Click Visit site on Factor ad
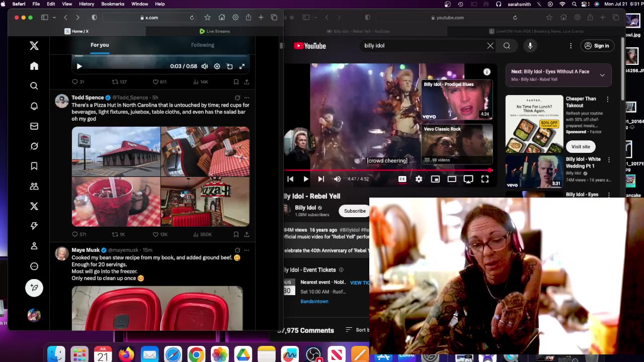The image size is (644, 362). tap(581, 147)
